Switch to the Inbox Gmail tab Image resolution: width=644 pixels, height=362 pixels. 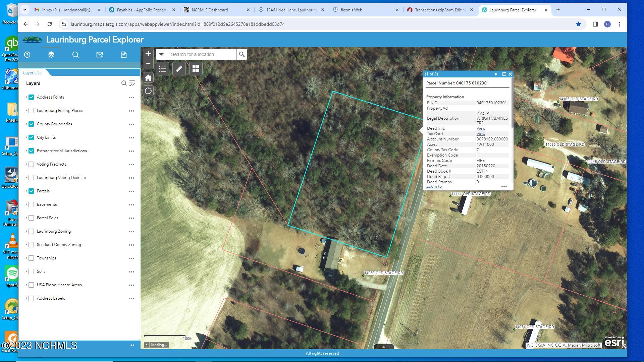point(66,10)
